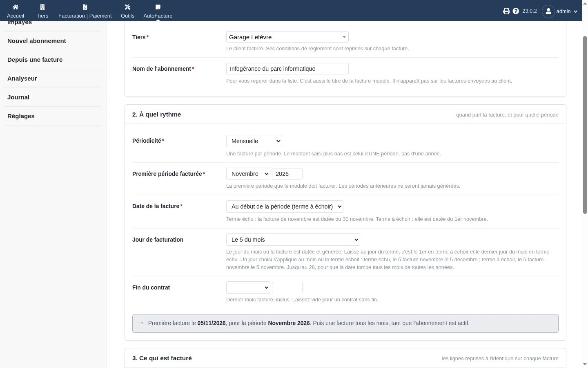This screenshot has width=588, height=368.
Task: Click the admin user avatar icon
Action: point(548,11)
